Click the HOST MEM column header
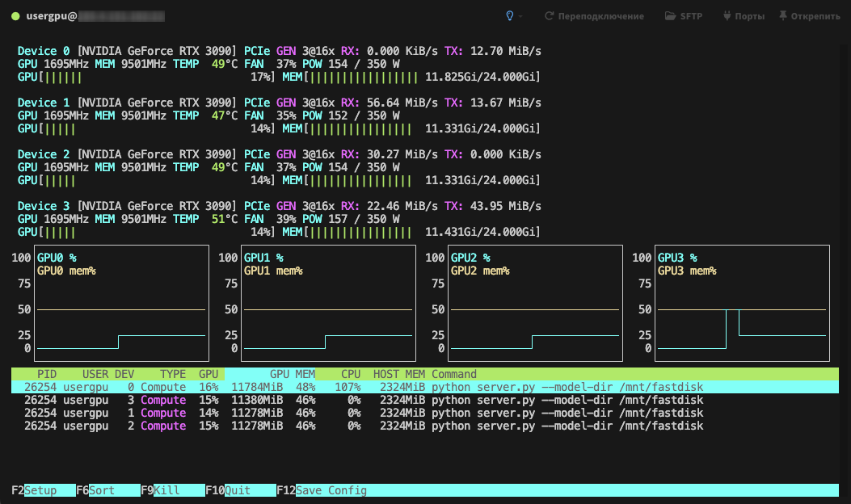The image size is (851, 504). tap(399, 374)
